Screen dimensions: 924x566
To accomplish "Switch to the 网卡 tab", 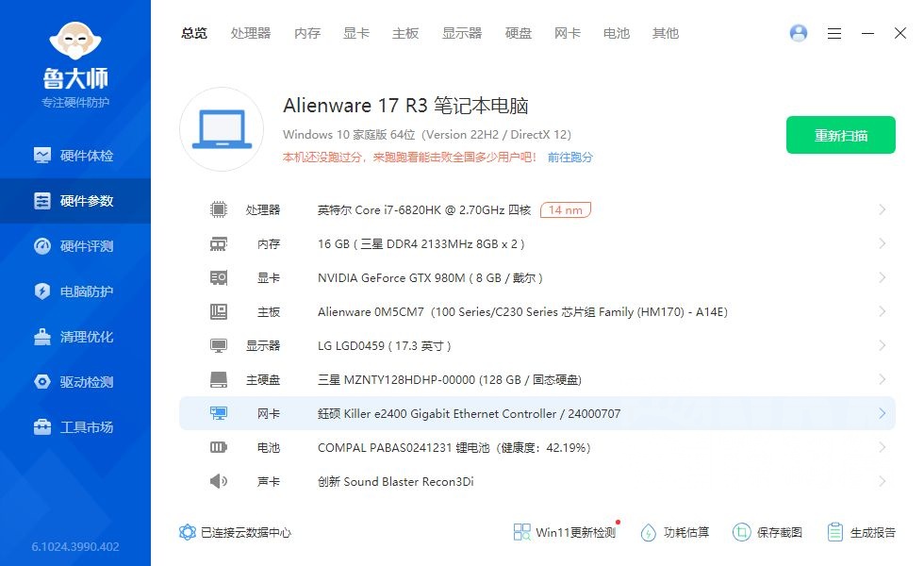I will click(567, 34).
